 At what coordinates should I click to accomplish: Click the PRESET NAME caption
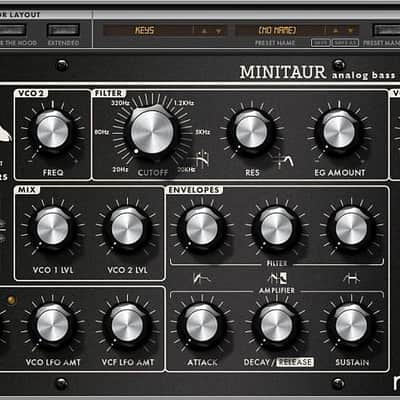tap(275, 43)
